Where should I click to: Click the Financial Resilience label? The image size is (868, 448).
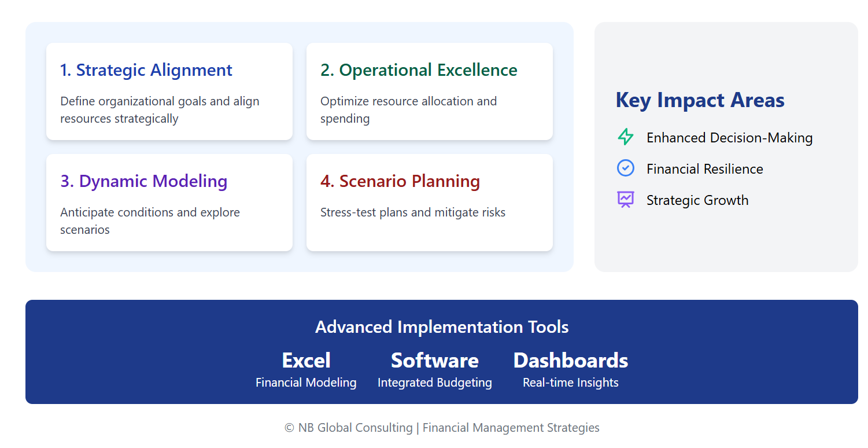pyautogui.click(x=704, y=169)
